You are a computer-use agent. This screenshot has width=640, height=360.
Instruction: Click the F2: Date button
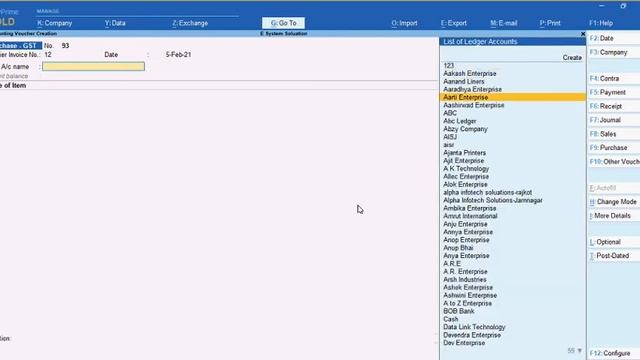pos(614,38)
